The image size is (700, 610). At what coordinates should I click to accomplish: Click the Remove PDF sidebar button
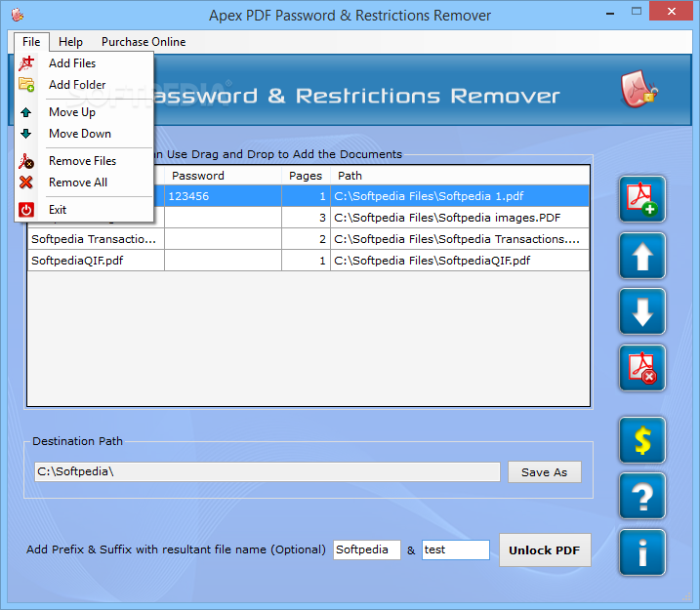point(642,368)
